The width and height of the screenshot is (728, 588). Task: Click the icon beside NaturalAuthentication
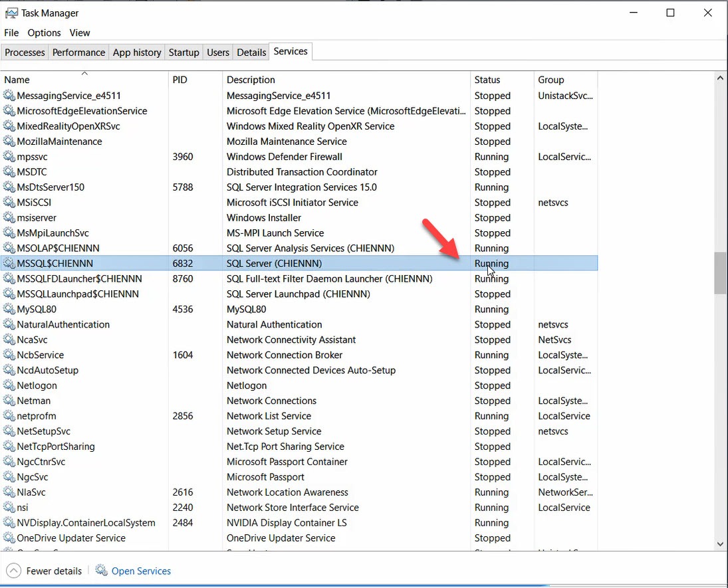(x=9, y=324)
